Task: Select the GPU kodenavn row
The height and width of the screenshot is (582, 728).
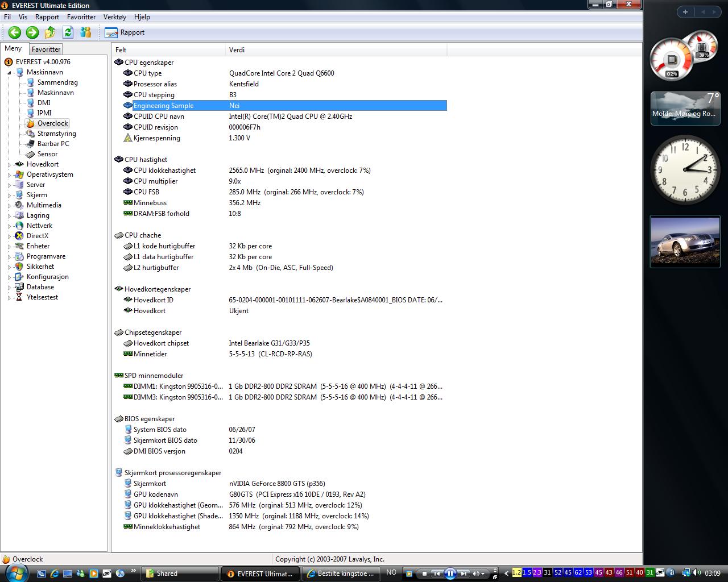Action: (280, 494)
